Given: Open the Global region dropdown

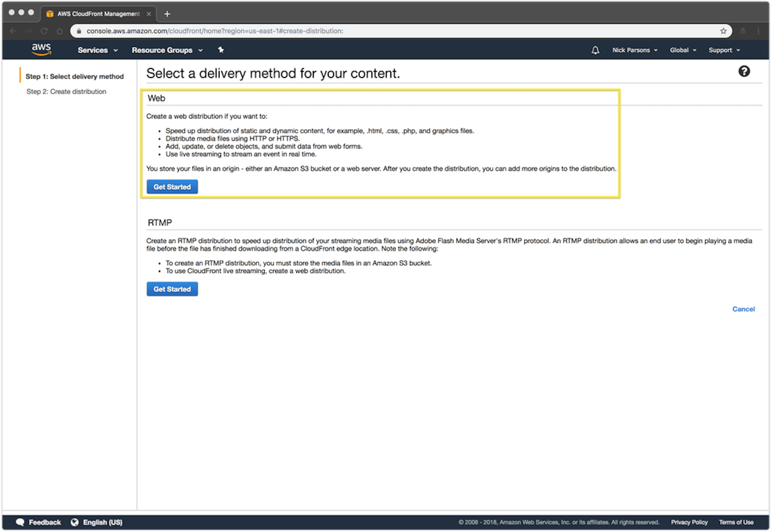Looking at the screenshot, I should tap(683, 50).
